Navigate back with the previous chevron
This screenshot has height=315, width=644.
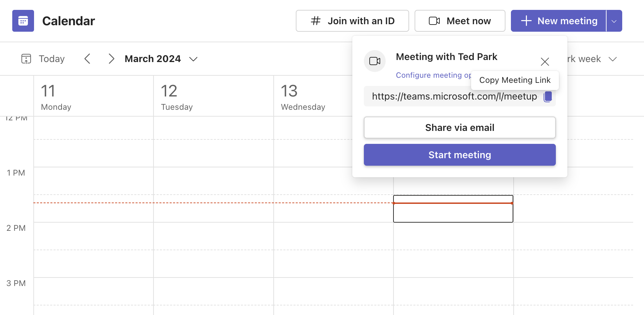click(87, 58)
